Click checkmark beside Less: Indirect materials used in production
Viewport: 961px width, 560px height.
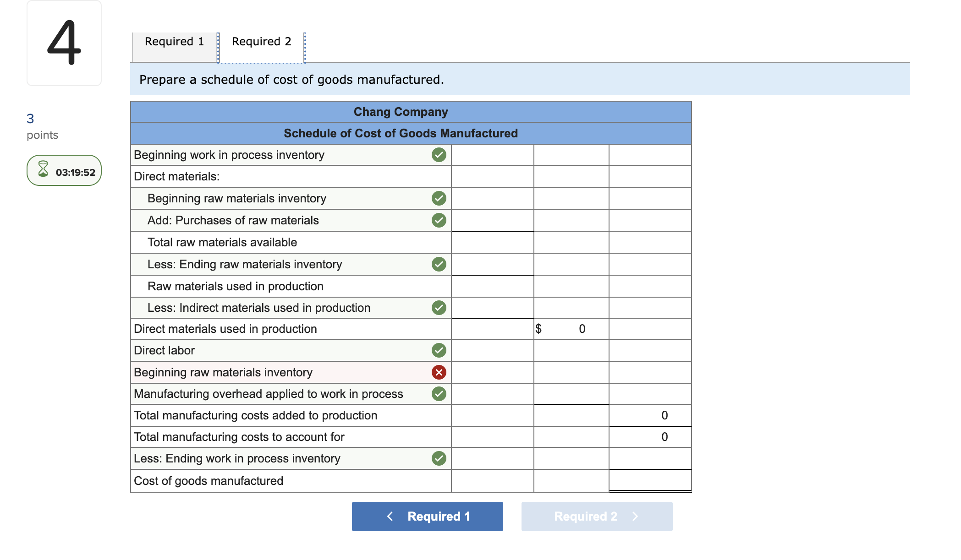(439, 308)
